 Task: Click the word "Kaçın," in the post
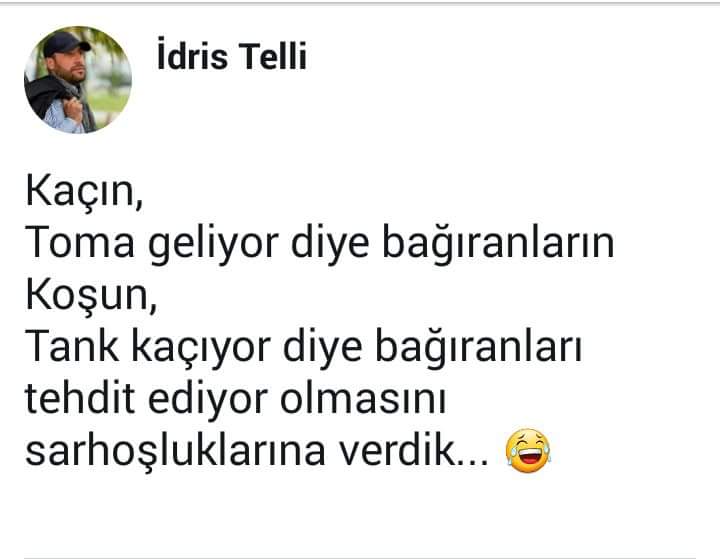click(x=84, y=192)
